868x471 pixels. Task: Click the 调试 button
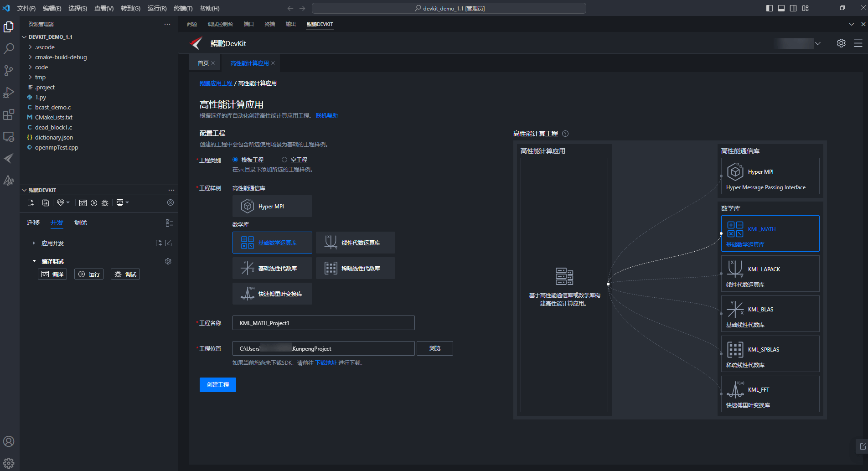125,274
